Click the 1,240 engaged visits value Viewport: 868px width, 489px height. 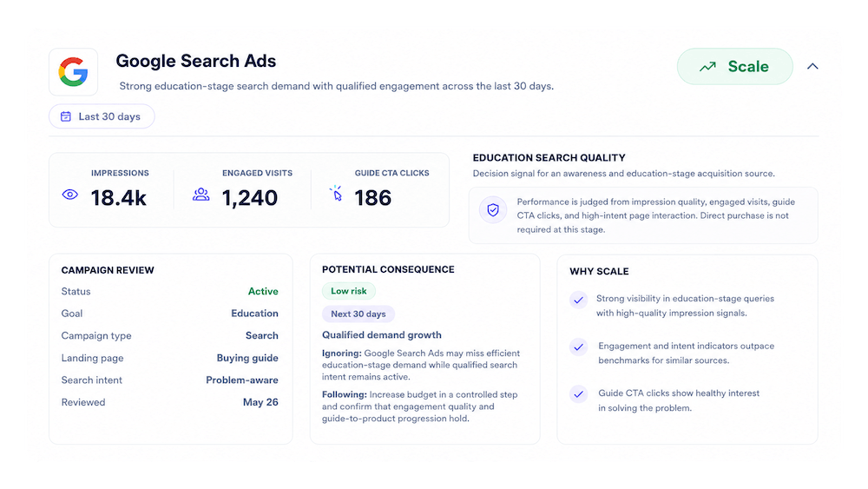pos(250,198)
